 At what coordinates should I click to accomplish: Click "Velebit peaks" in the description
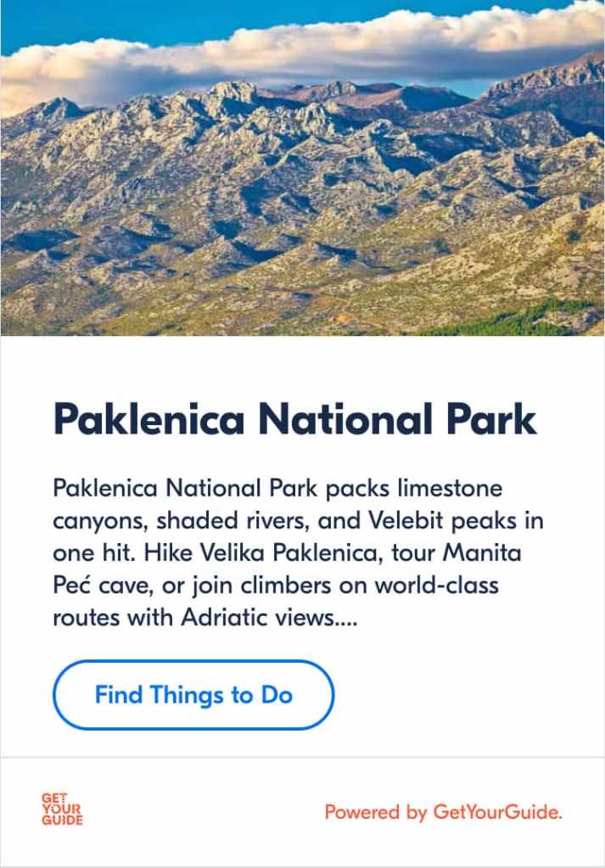click(x=423, y=521)
